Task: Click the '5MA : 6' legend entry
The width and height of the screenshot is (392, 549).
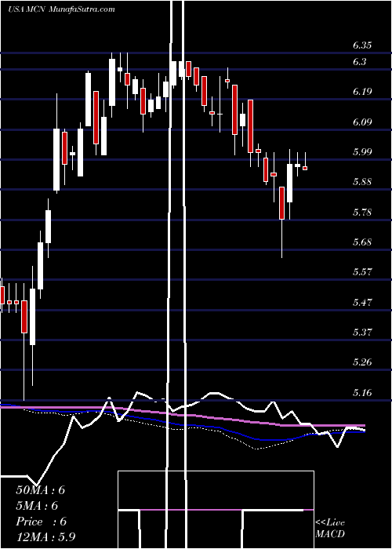Action: click(37, 506)
